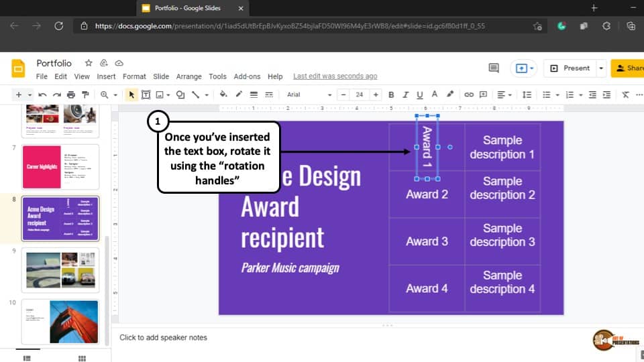Apply a numbered list
Image resolution: width=644 pixels, height=362 pixels.
(570, 95)
